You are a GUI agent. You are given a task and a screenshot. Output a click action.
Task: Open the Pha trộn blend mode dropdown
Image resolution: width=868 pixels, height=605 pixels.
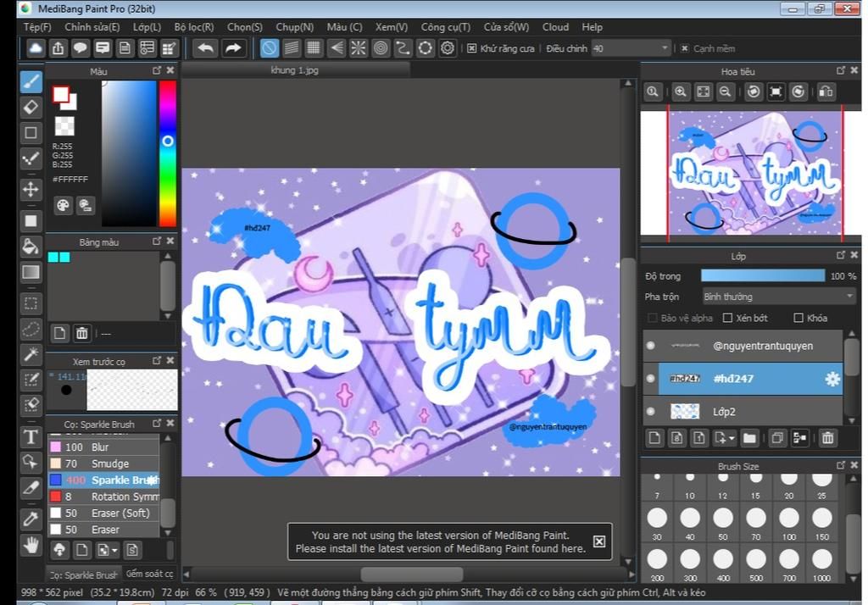click(x=780, y=296)
